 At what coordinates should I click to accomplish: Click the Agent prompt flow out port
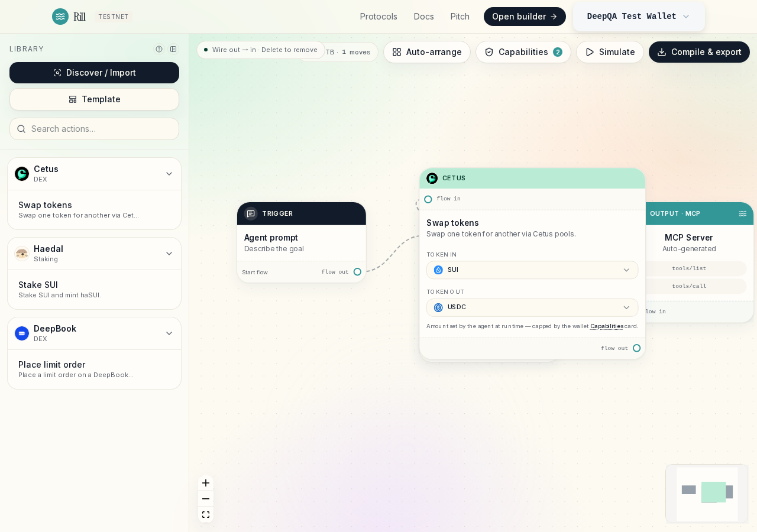(357, 272)
